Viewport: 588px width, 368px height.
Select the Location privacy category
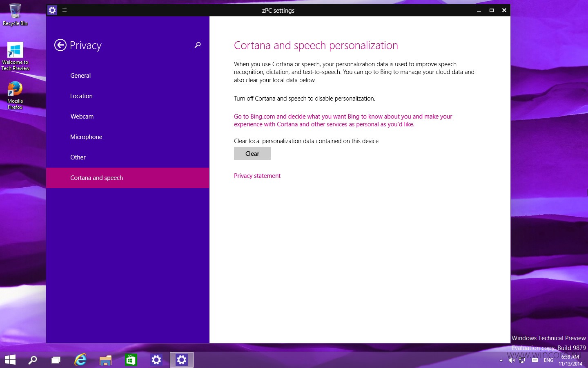click(127, 96)
